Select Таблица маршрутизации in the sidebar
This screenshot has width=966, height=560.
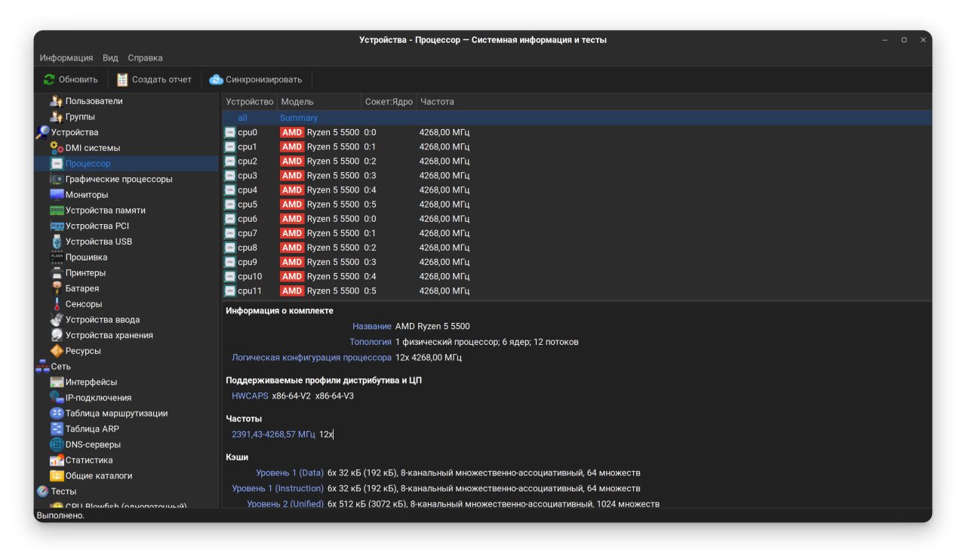point(116,414)
